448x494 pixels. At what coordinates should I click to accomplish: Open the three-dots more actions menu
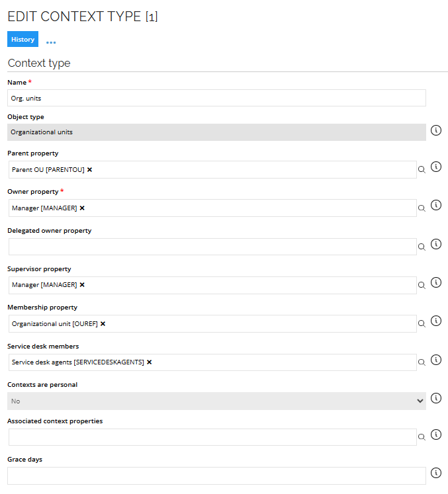(x=51, y=42)
